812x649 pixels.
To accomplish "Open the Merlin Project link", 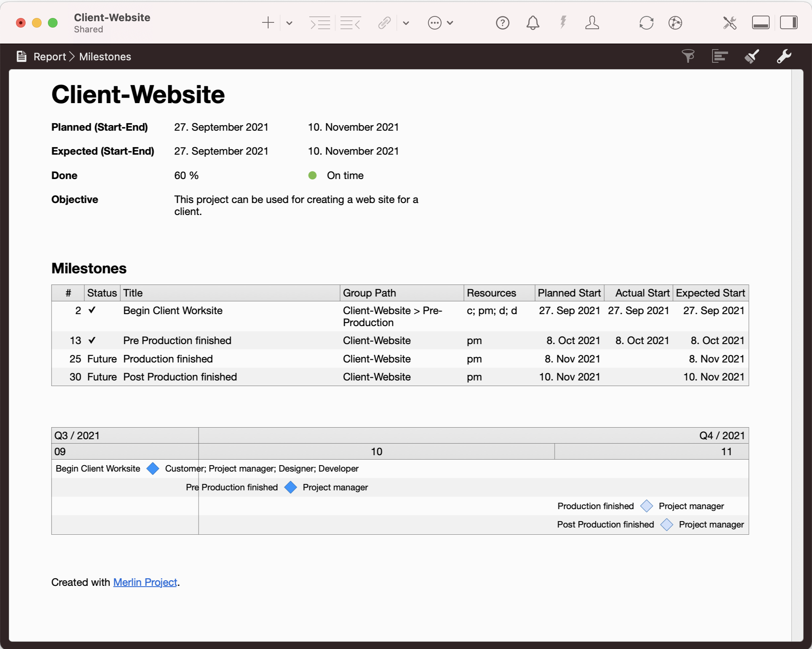I will point(145,582).
